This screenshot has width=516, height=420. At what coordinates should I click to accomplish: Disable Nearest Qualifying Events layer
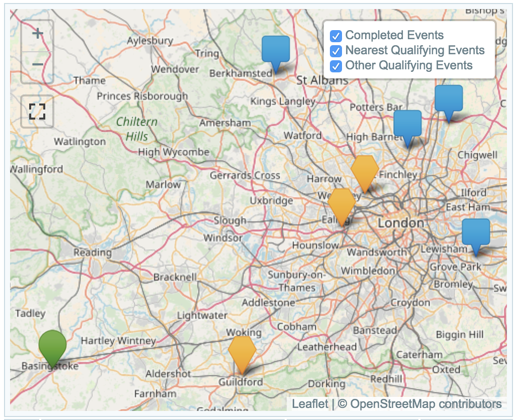[x=336, y=51]
